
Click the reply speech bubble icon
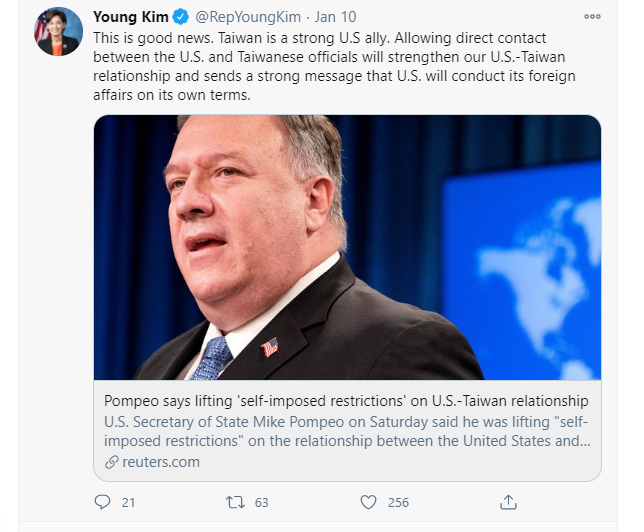102,502
